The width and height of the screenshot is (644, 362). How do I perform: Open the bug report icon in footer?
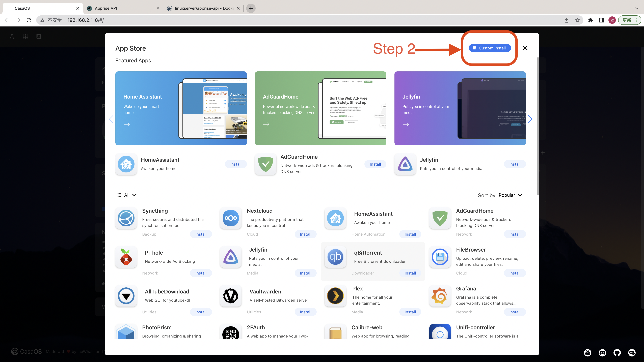[587, 352]
